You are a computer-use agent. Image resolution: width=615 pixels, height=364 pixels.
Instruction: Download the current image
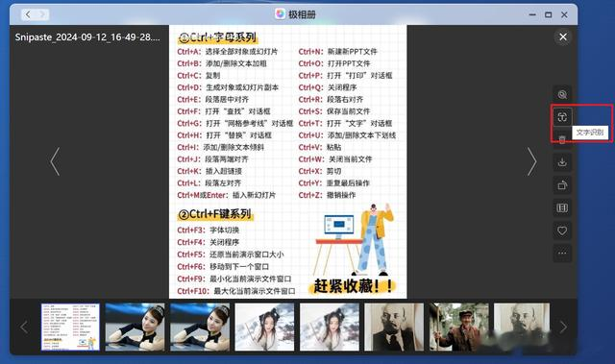click(x=562, y=161)
